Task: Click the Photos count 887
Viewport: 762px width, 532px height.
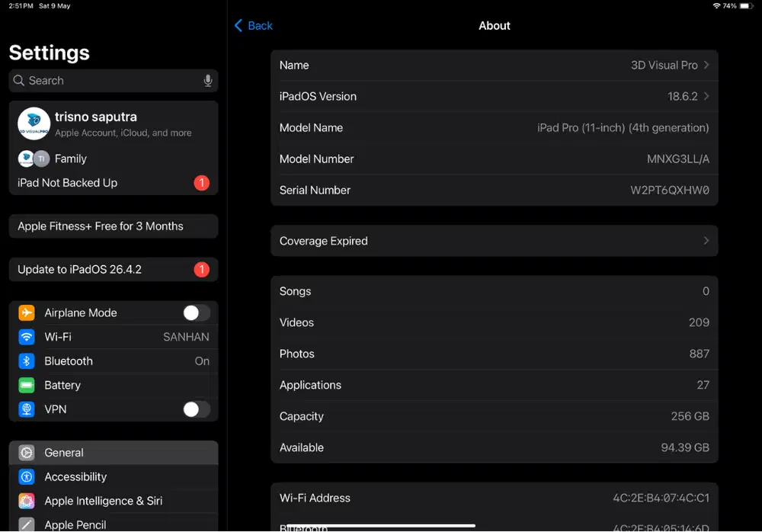Action: pyautogui.click(x=699, y=354)
